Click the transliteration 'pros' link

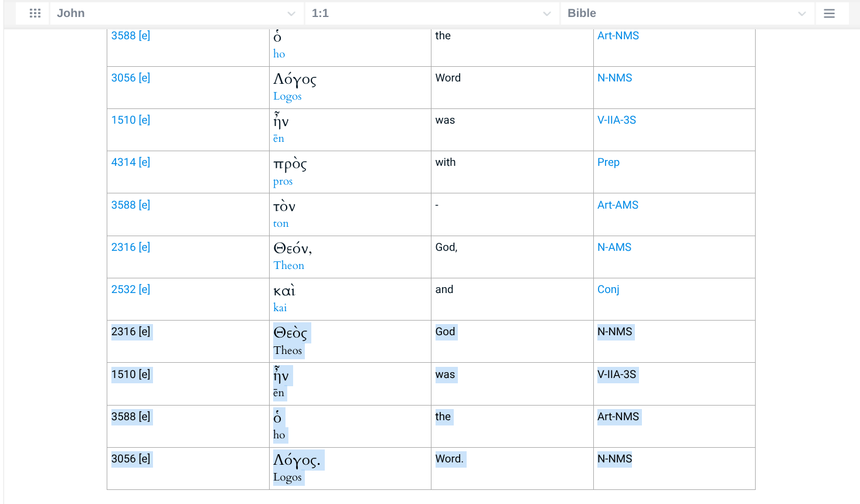click(x=283, y=182)
